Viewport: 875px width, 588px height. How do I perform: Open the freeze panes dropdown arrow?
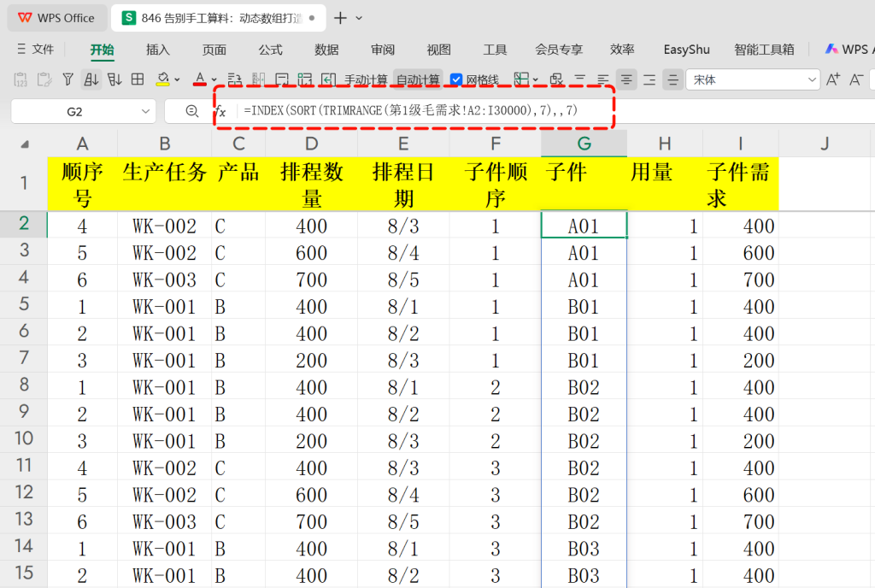(536, 79)
